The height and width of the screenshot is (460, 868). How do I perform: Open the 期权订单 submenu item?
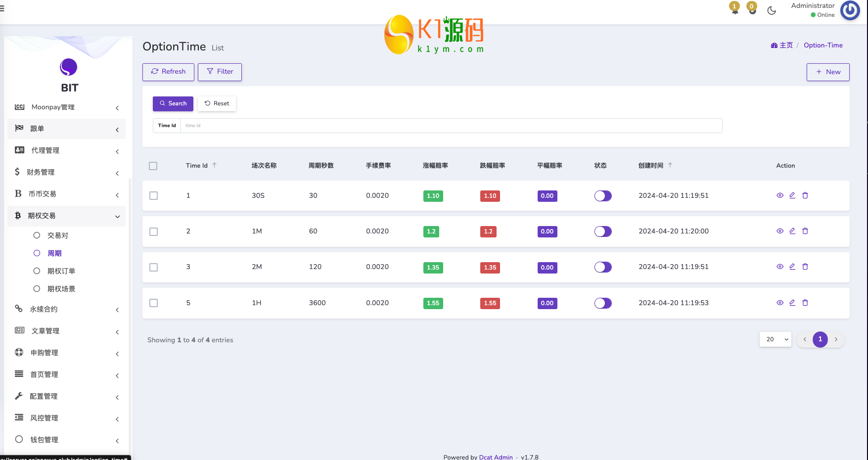click(61, 271)
